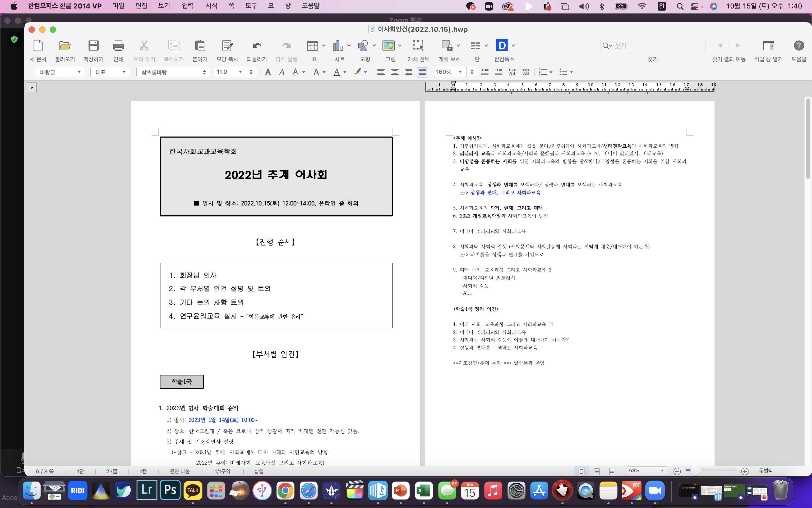The height and width of the screenshot is (508, 812).
Task: Open the 편집 menu
Action: 141,6
